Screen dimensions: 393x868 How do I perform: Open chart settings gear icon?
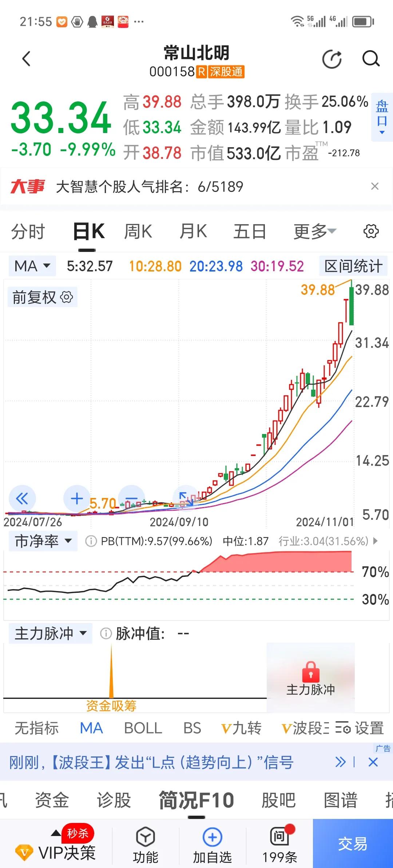[x=371, y=231]
